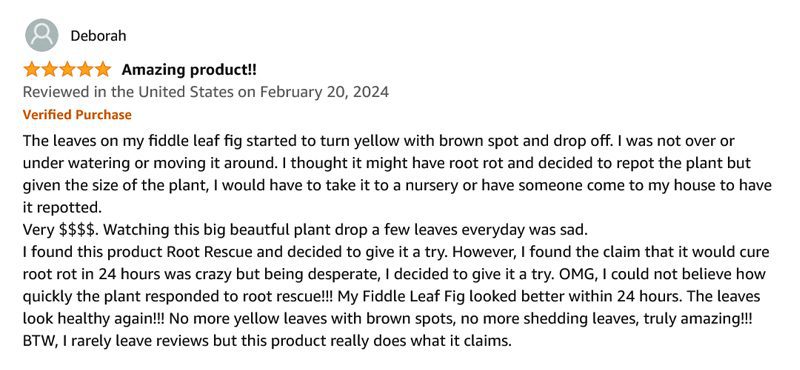Open the 'Amazing product!!' review title
Image resolution: width=800 pixels, height=370 pixels.
click(189, 70)
